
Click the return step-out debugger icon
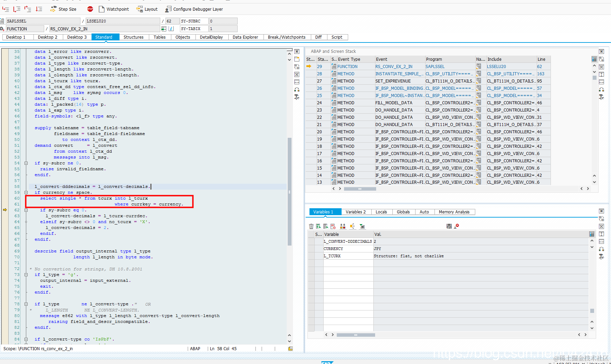point(28,9)
